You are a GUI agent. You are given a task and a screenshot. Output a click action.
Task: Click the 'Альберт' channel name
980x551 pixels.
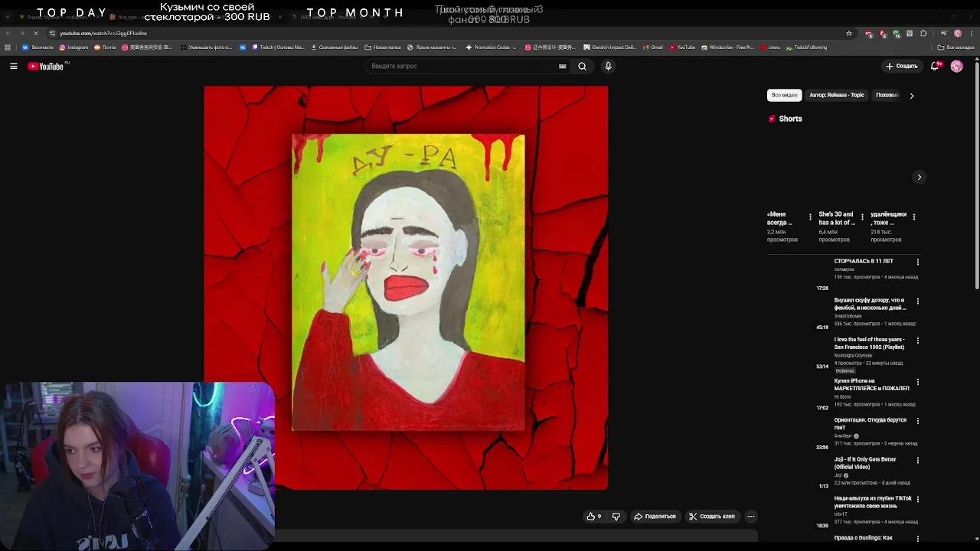(x=843, y=436)
